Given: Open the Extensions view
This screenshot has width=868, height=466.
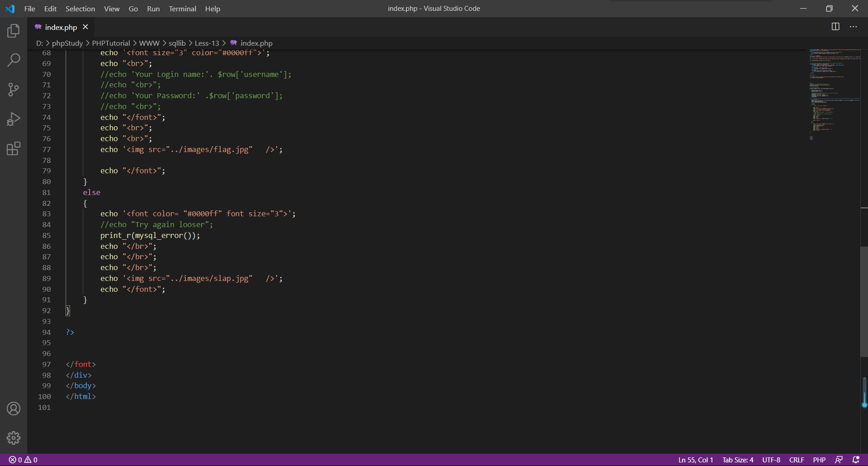Looking at the screenshot, I should [14, 148].
